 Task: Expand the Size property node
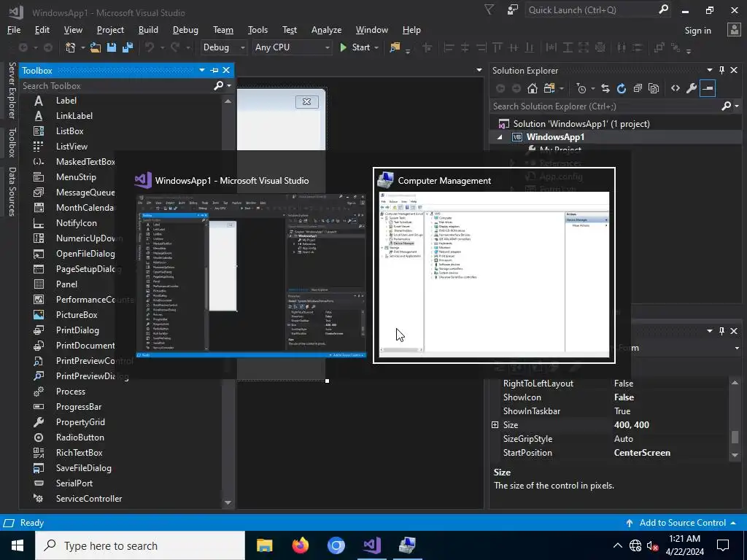click(x=495, y=425)
